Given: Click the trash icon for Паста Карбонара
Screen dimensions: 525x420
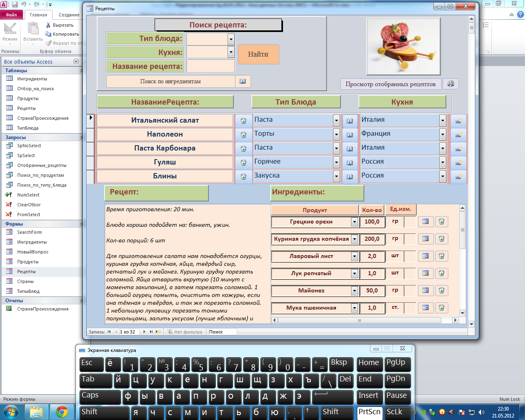Looking at the screenshot, I should point(243,148).
